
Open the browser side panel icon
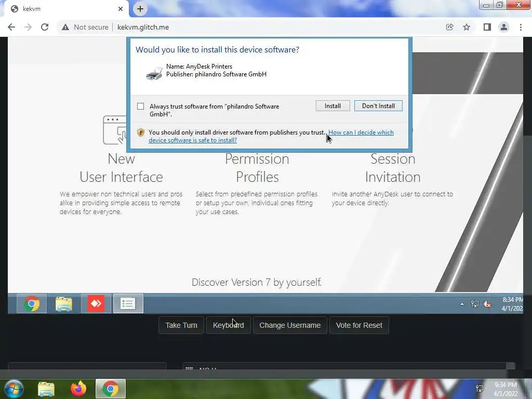click(x=487, y=27)
